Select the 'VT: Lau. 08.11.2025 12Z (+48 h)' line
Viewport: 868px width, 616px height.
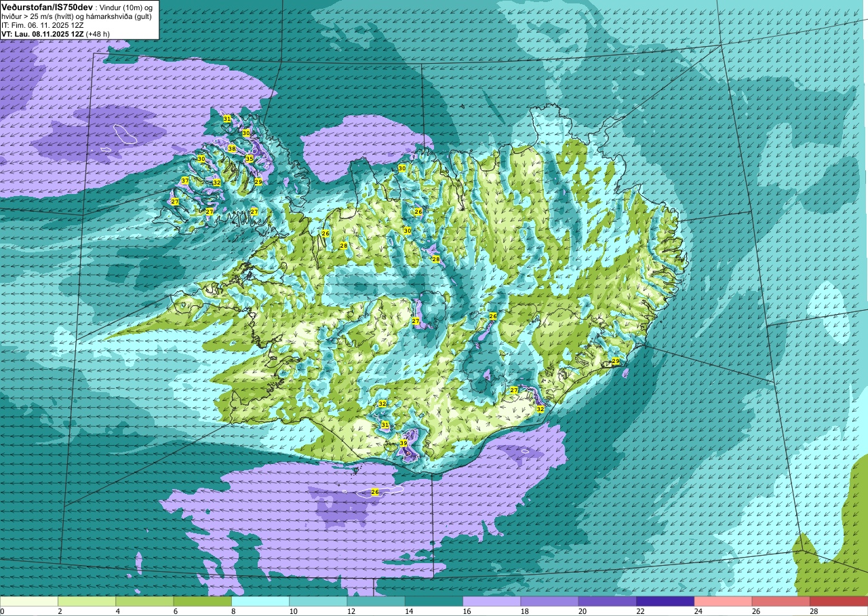point(56,33)
